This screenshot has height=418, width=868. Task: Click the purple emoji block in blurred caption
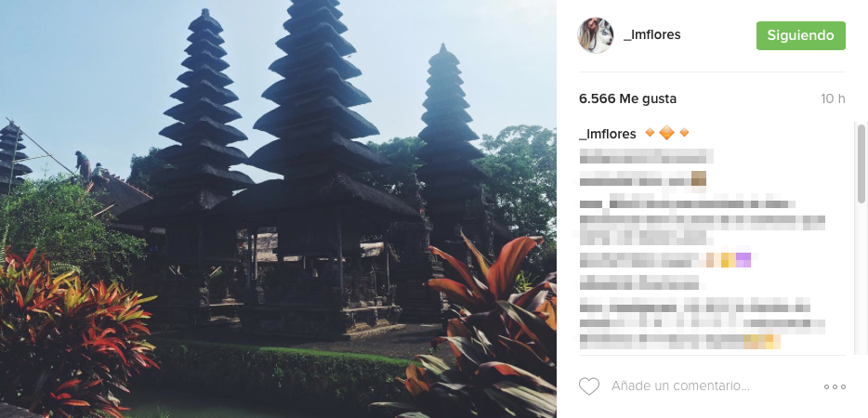(743, 260)
